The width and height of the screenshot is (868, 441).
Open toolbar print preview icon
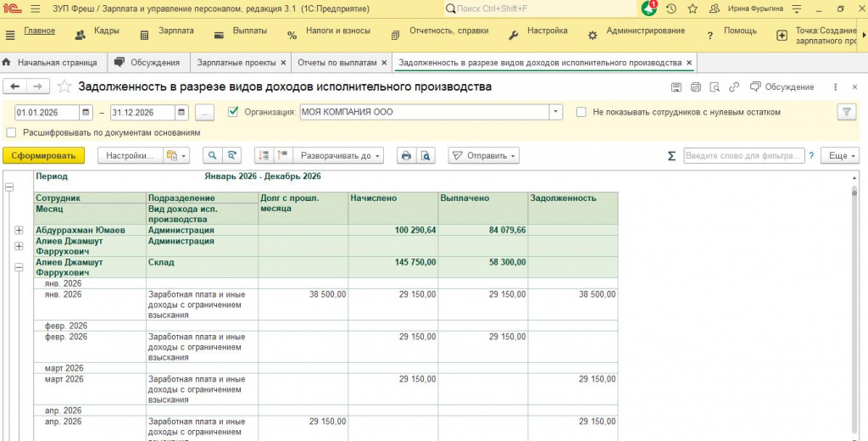click(426, 156)
